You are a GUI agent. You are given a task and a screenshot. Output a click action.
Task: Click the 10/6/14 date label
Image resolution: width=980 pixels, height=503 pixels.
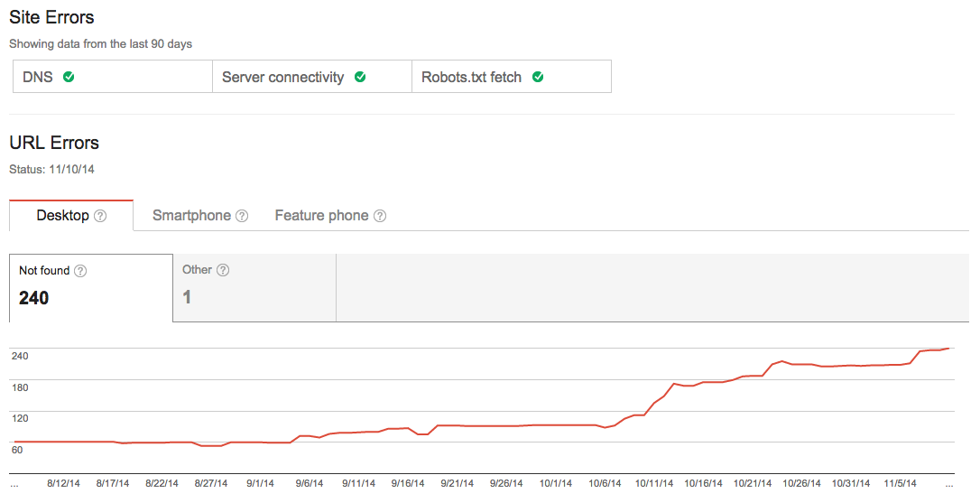[605, 484]
